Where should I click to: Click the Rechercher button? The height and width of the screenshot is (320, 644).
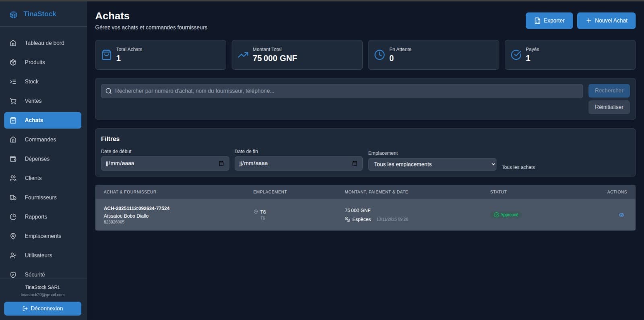click(x=609, y=91)
